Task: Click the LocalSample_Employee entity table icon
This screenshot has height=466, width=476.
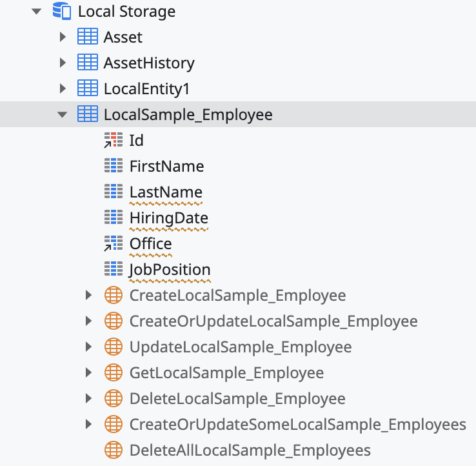Action: point(88,114)
